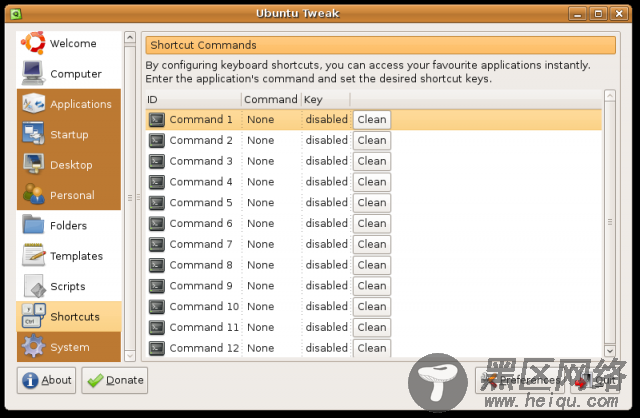Click the blue Folders icon
This screenshot has height=418, width=640.
click(x=33, y=225)
